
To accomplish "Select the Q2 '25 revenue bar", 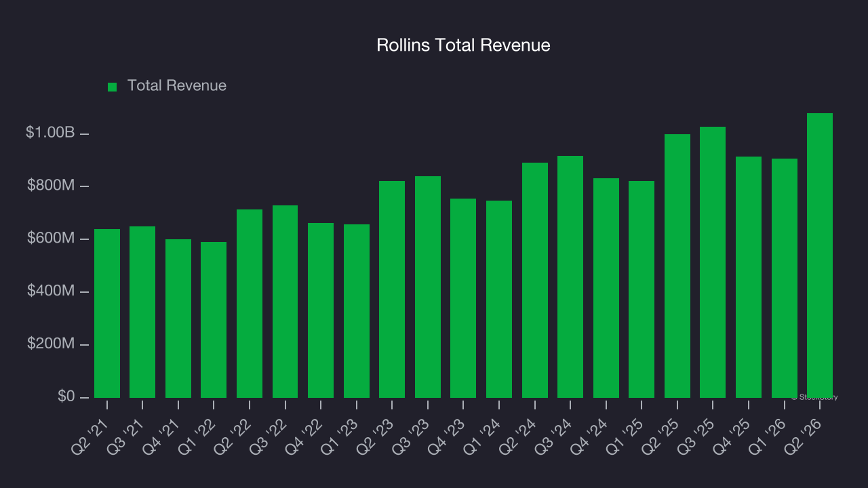I will coord(677,266).
